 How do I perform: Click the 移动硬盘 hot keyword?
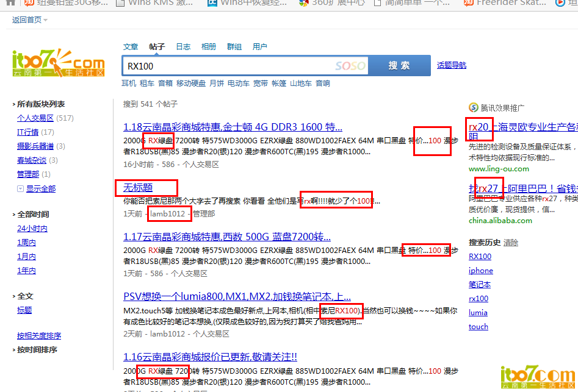pos(191,84)
